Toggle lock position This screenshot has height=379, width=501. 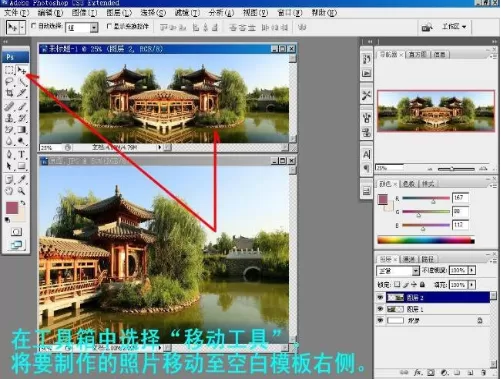coord(414,284)
